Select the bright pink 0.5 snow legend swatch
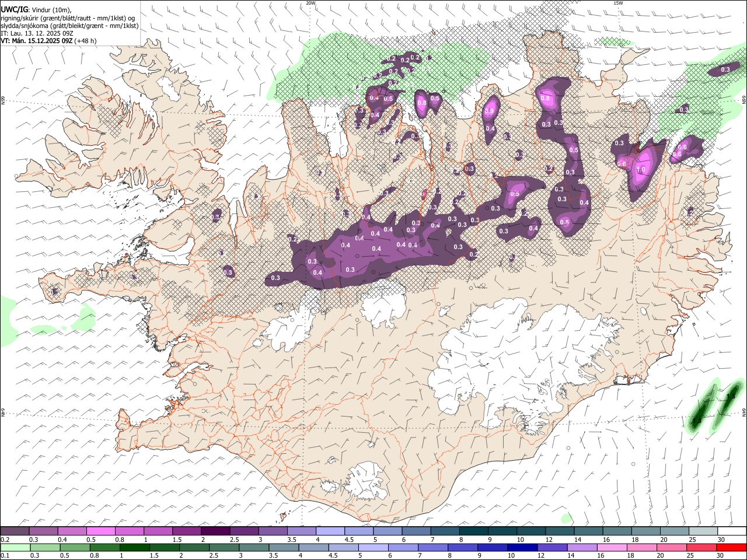 (x=100, y=531)
